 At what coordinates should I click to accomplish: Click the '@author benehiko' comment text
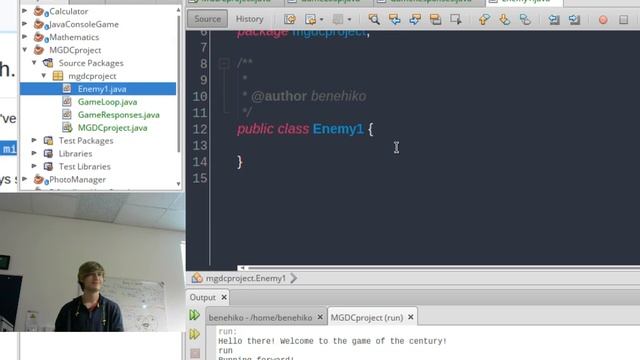(x=309, y=96)
